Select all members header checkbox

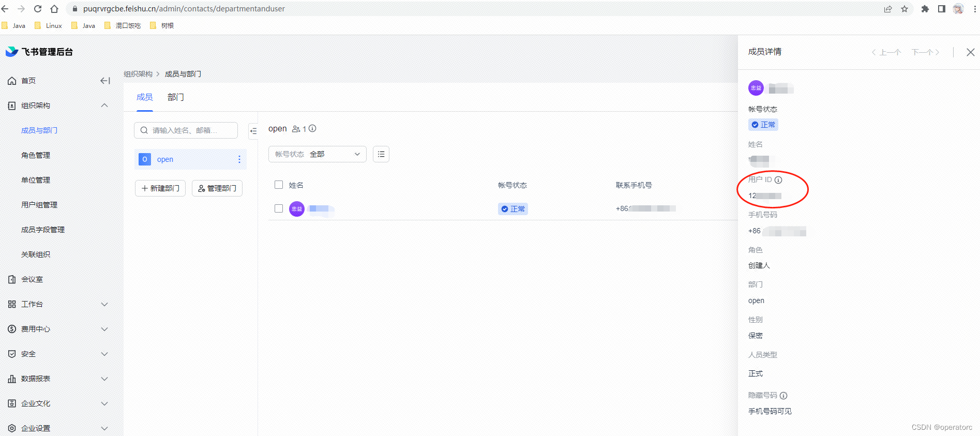point(279,185)
